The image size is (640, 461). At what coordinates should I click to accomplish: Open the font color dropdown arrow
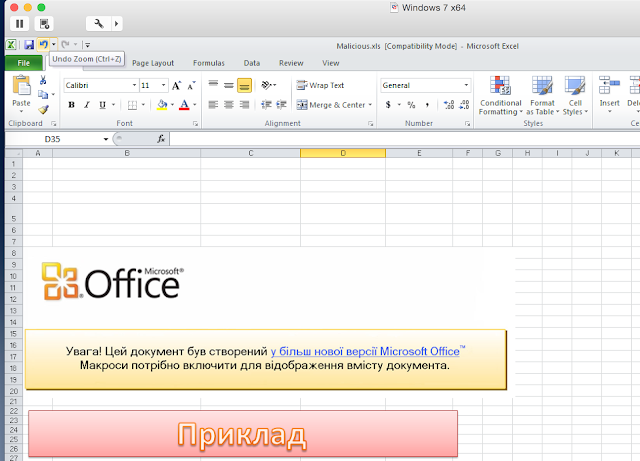coord(195,105)
